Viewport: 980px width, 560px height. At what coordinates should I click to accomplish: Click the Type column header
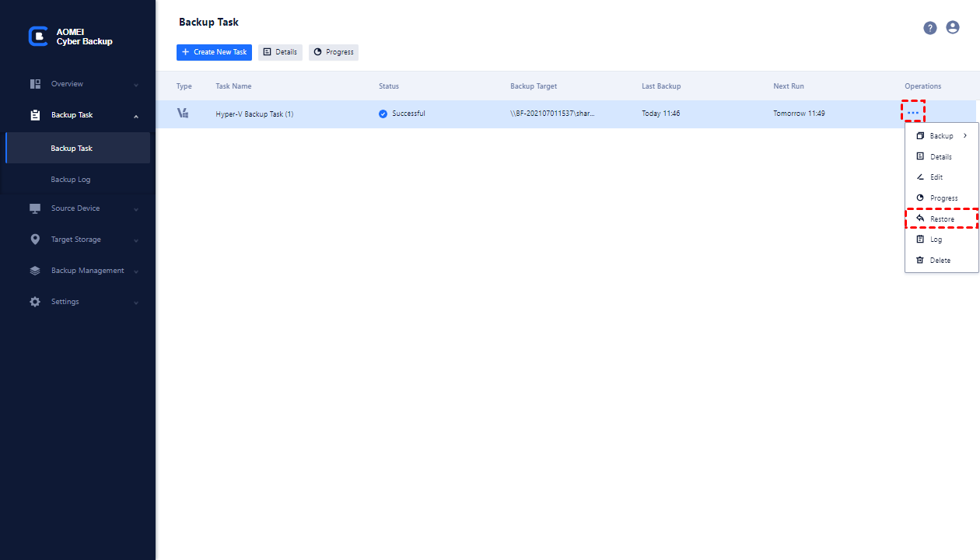point(184,86)
